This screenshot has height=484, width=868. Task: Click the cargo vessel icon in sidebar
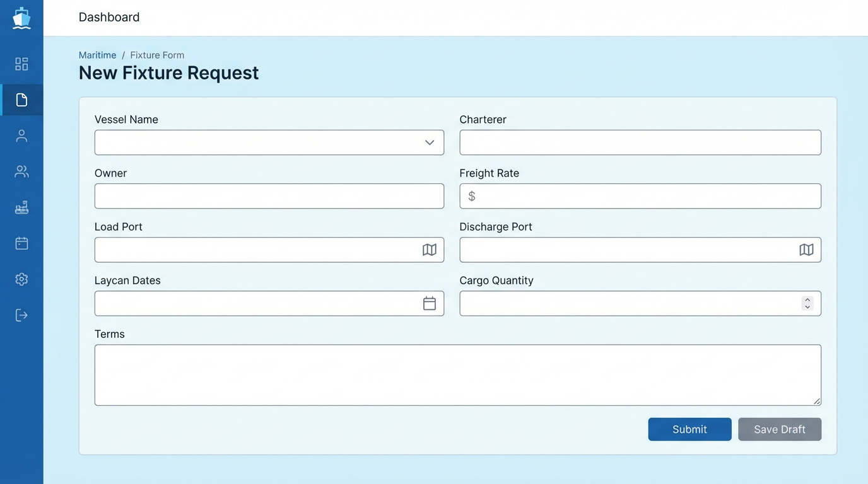(x=21, y=207)
